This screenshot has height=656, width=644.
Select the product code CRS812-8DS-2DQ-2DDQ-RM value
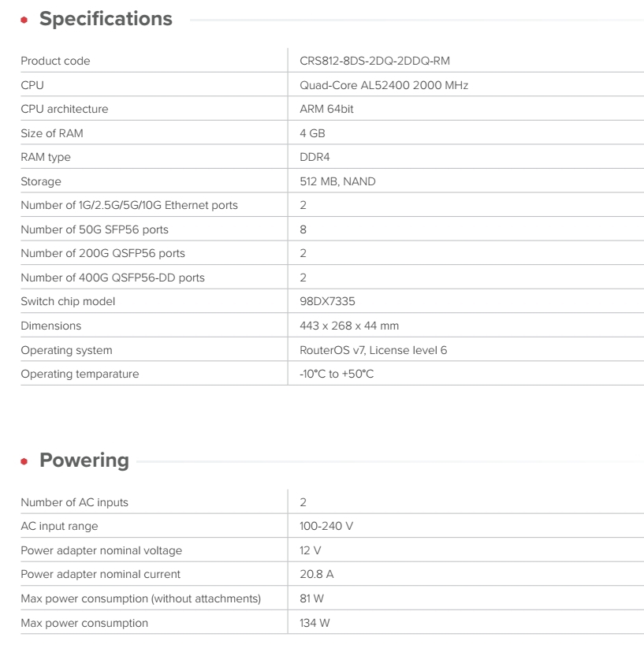click(374, 61)
